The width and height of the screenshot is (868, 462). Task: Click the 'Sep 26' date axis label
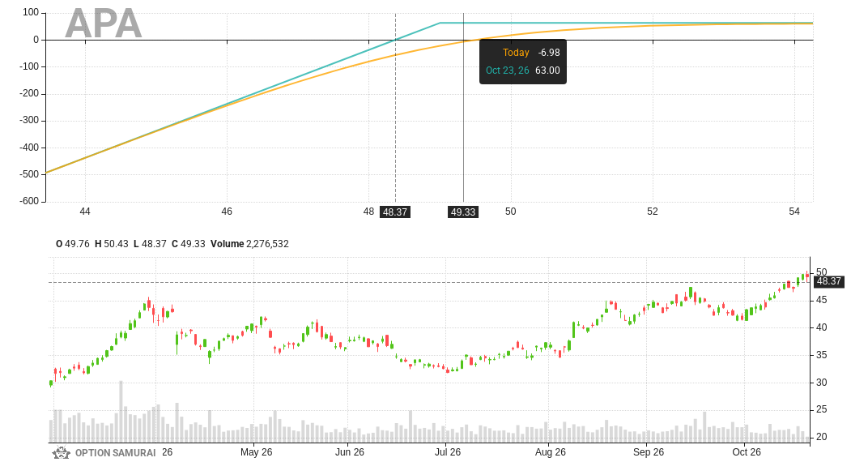pos(649,452)
